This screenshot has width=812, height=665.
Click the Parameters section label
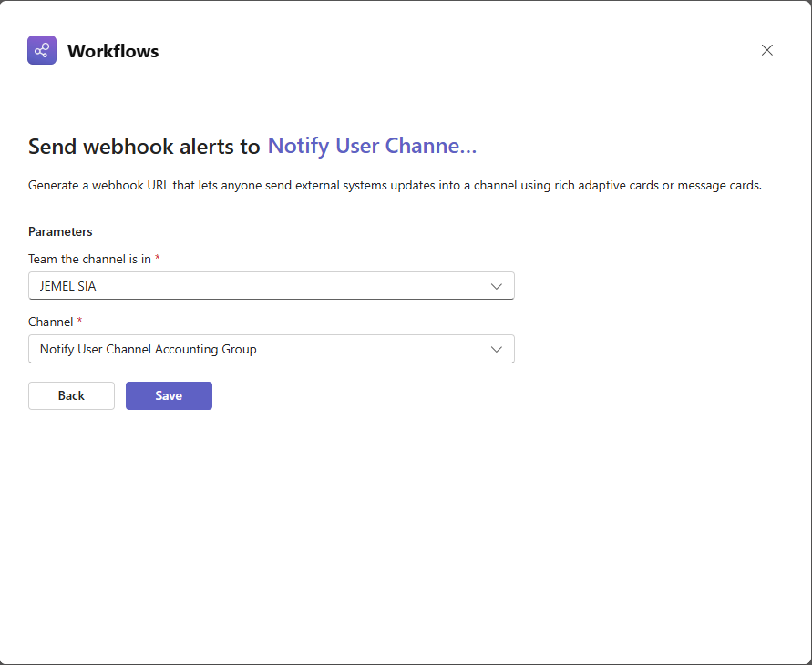pyautogui.click(x=60, y=231)
